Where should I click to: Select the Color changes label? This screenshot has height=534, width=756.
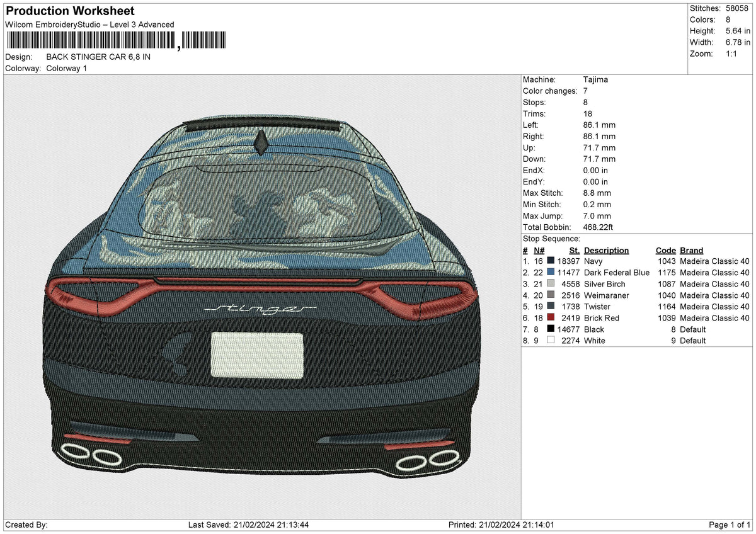coord(550,91)
